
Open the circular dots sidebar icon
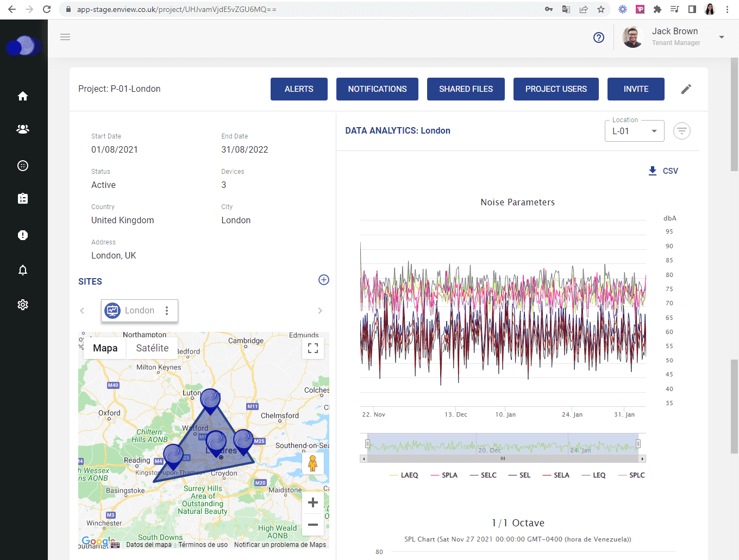[x=23, y=166]
